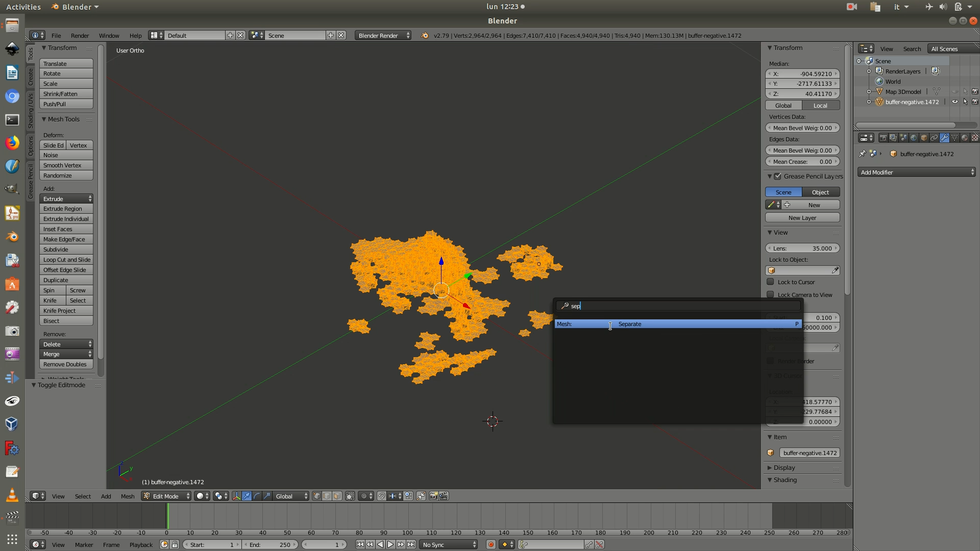Open Mesh menu in 3D view header

click(128, 496)
